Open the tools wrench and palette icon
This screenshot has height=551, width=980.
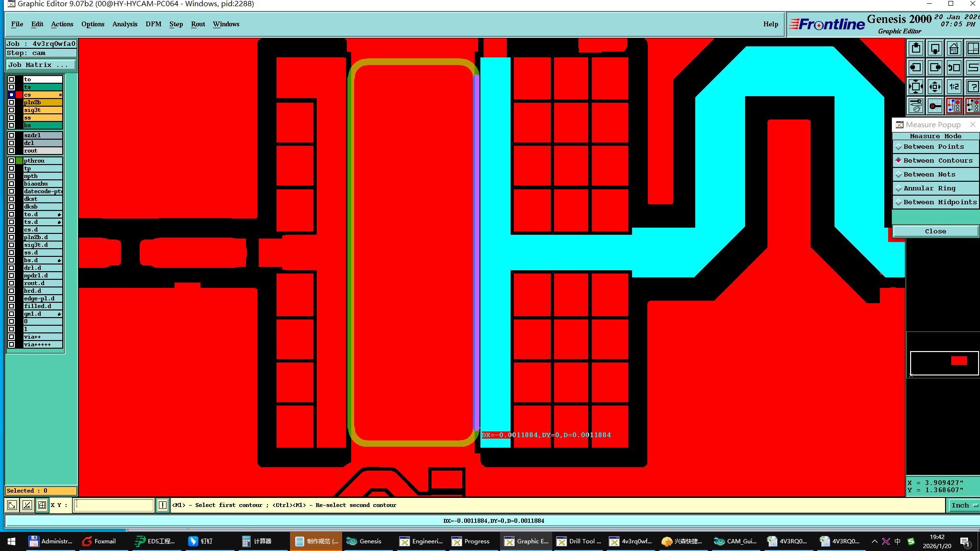916,106
